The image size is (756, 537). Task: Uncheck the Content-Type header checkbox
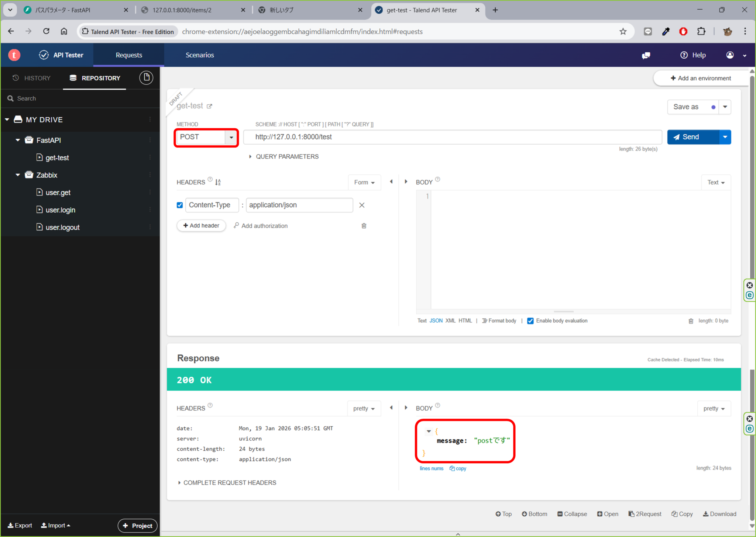(x=179, y=205)
